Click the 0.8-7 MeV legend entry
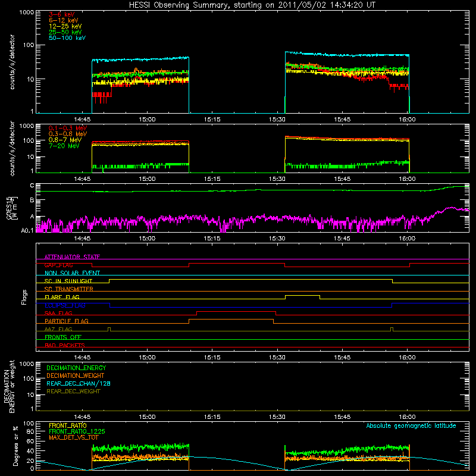Viewport: 476px width, 476px height. (x=65, y=140)
